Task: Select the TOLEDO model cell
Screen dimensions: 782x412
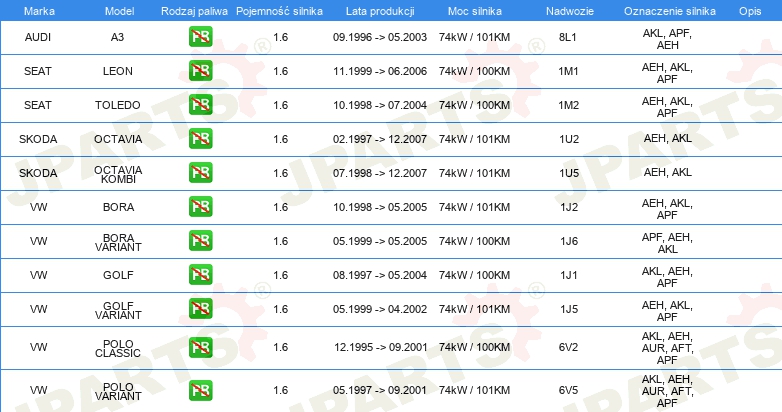Action: (118, 105)
